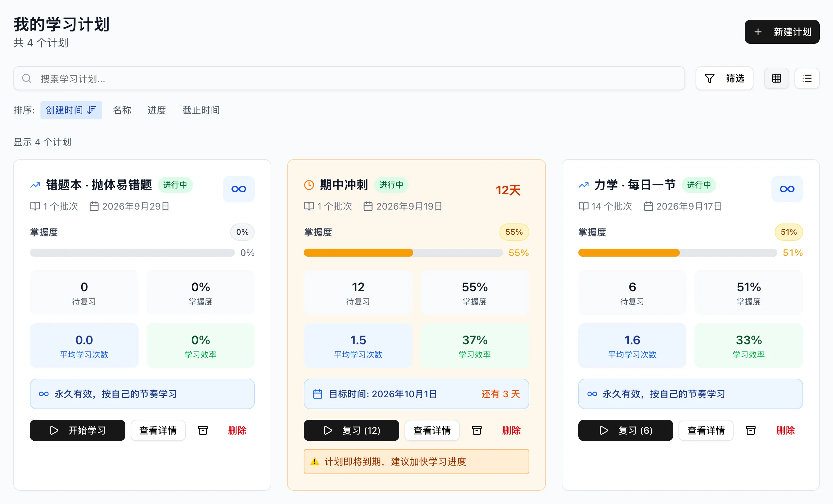Screen dimensions: 833x504
Task: Click 12 待复习 tile
Action: [358, 292]
